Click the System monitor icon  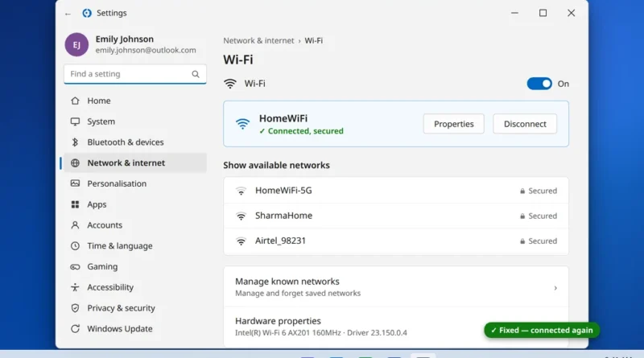tap(75, 121)
